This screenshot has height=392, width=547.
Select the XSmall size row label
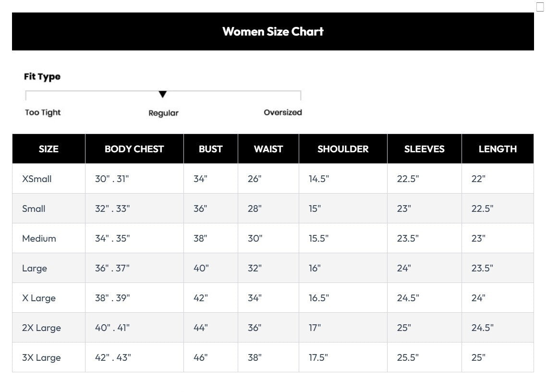coord(36,179)
